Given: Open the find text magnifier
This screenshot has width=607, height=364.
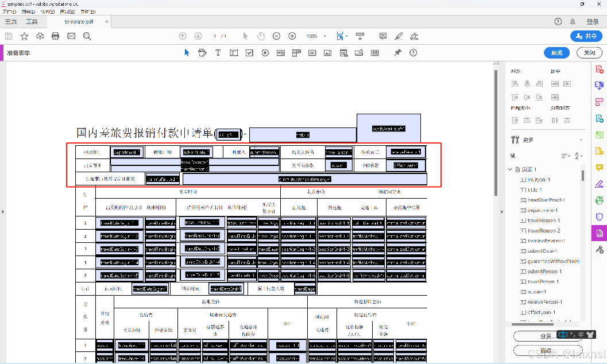Looking at the screenshot, I should click(x=87, y=36).
